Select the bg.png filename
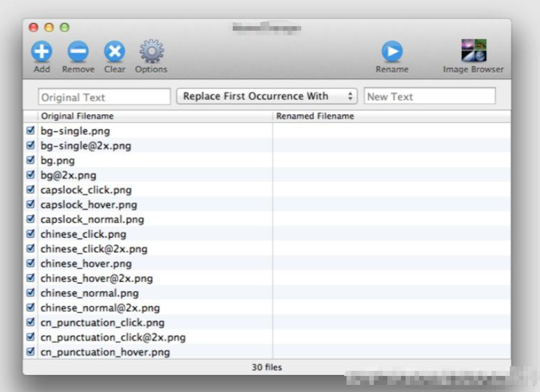 pos(57,161)
